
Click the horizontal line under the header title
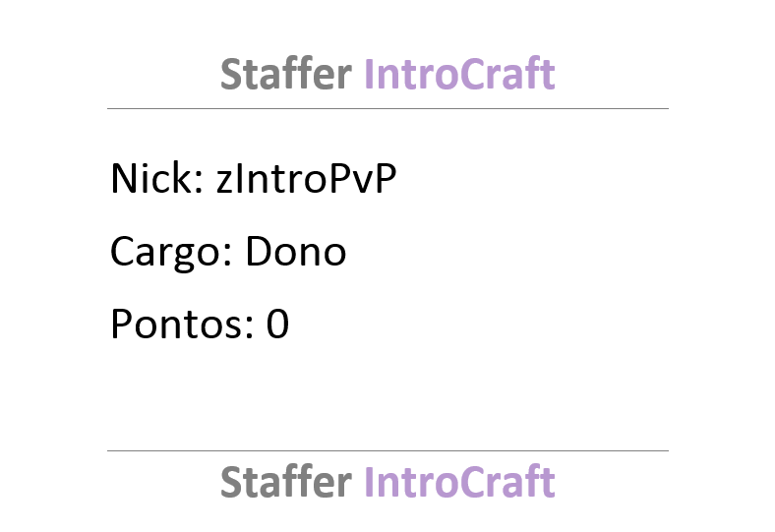387,108
